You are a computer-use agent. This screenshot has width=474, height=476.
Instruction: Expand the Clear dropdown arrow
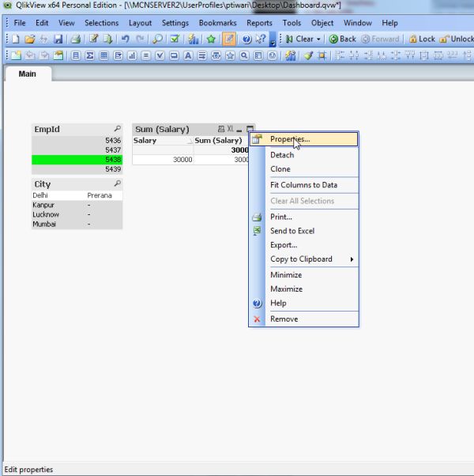click(319, 39)
